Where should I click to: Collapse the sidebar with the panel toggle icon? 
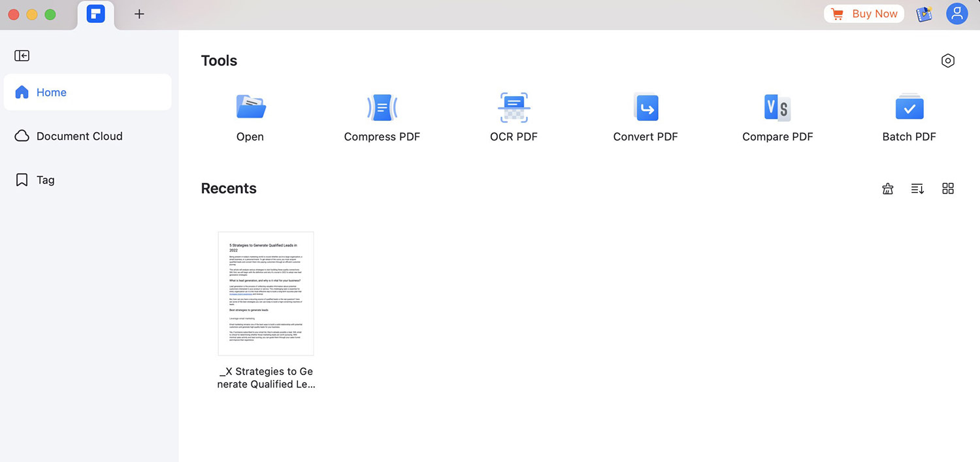22,56
